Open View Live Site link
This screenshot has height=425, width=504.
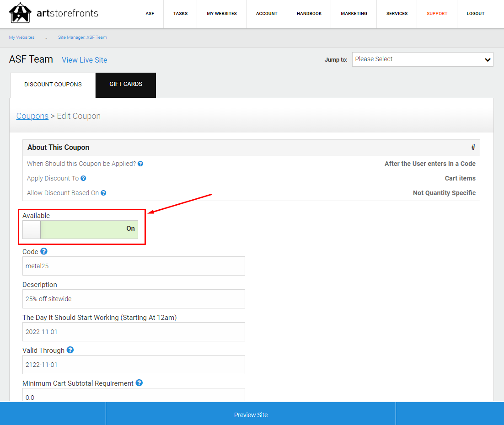coord(85,60)
